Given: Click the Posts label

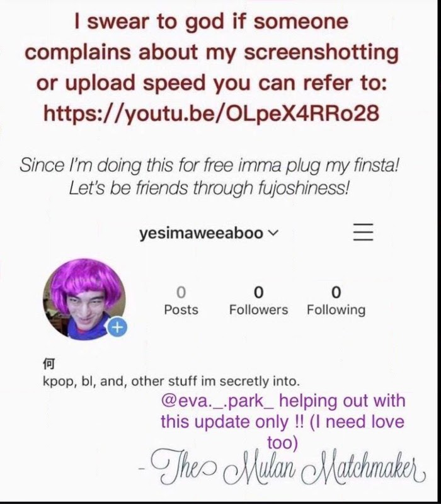Looking at the screenshot, I should (181, 310).
